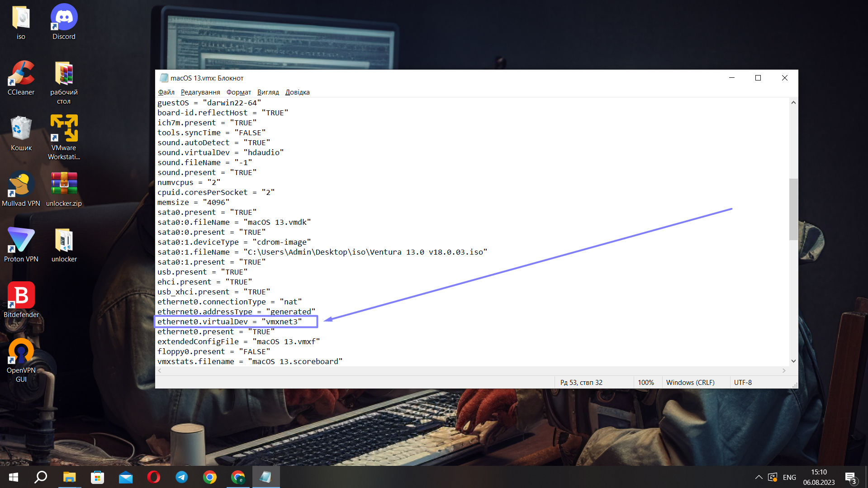
Task: Click the cpuid.coresPerSocket = "2" line
Action: coord(216,192)
